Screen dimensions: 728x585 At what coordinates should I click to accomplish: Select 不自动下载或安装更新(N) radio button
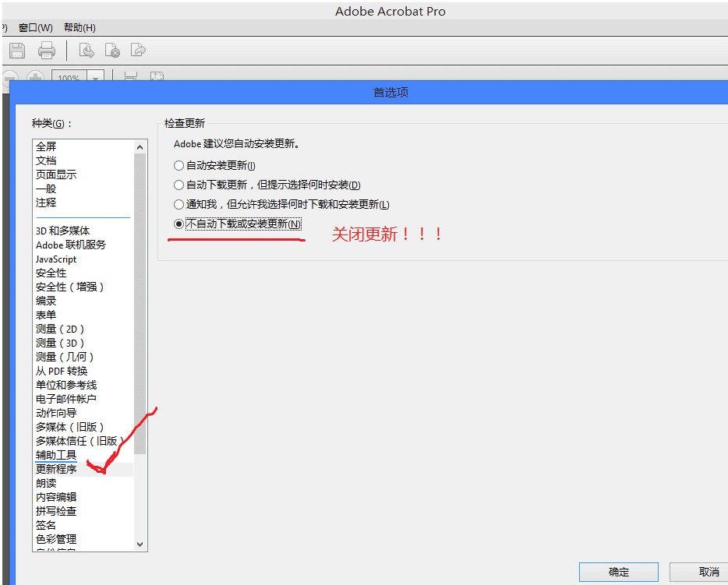coord(178,224)
